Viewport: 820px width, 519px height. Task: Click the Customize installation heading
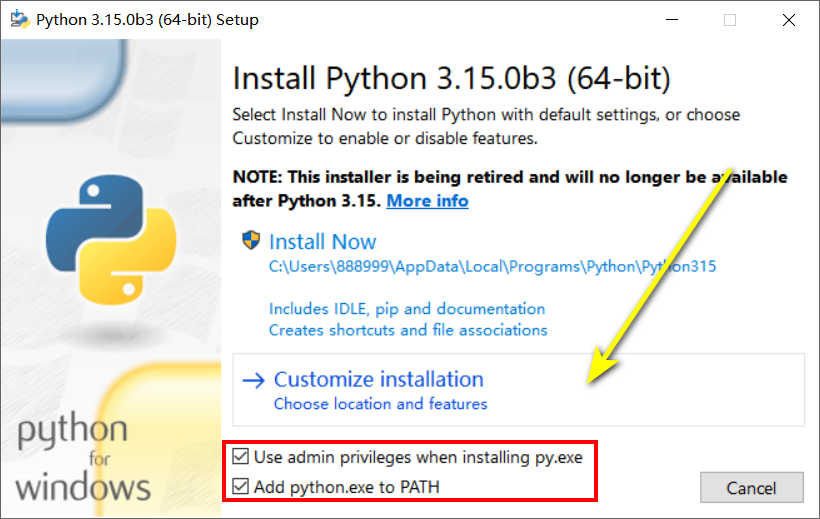379,379
